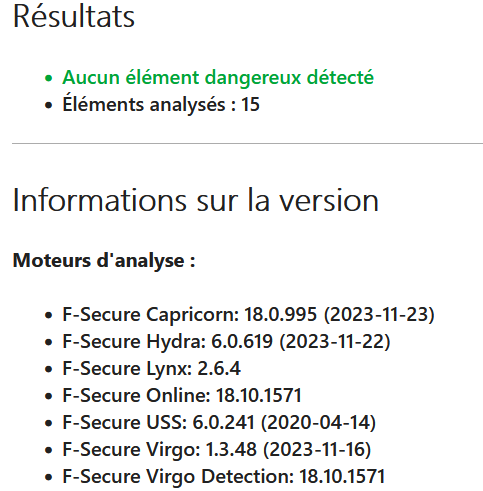Select the F-Secure Virgo Detection line

coord(224,476)
